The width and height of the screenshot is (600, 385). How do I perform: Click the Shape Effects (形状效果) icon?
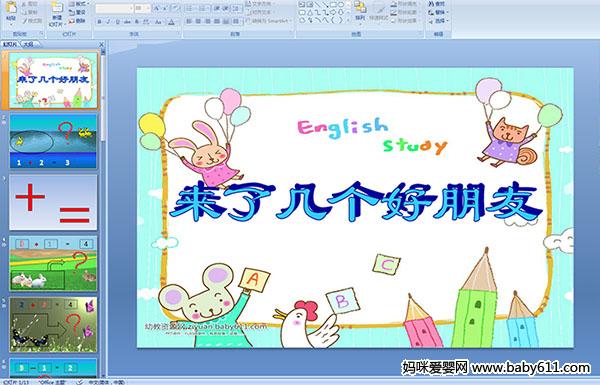[394, 21]
